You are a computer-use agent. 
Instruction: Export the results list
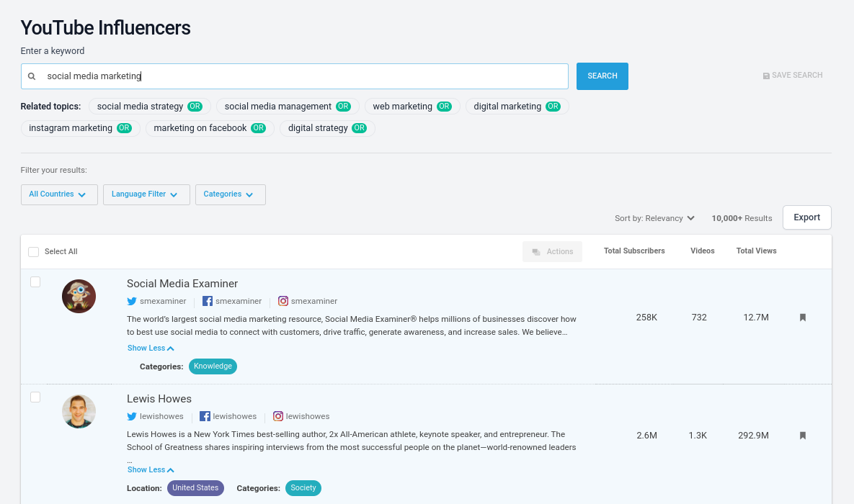pos(806,217)
